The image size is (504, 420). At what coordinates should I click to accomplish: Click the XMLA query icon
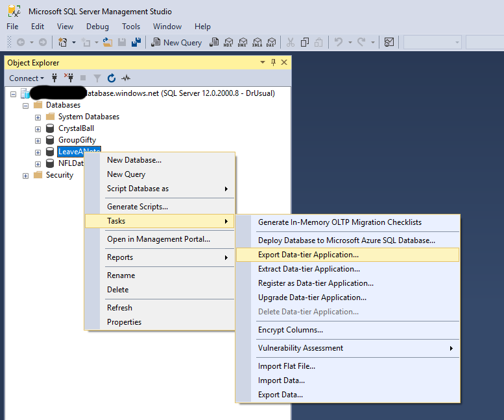257,42
